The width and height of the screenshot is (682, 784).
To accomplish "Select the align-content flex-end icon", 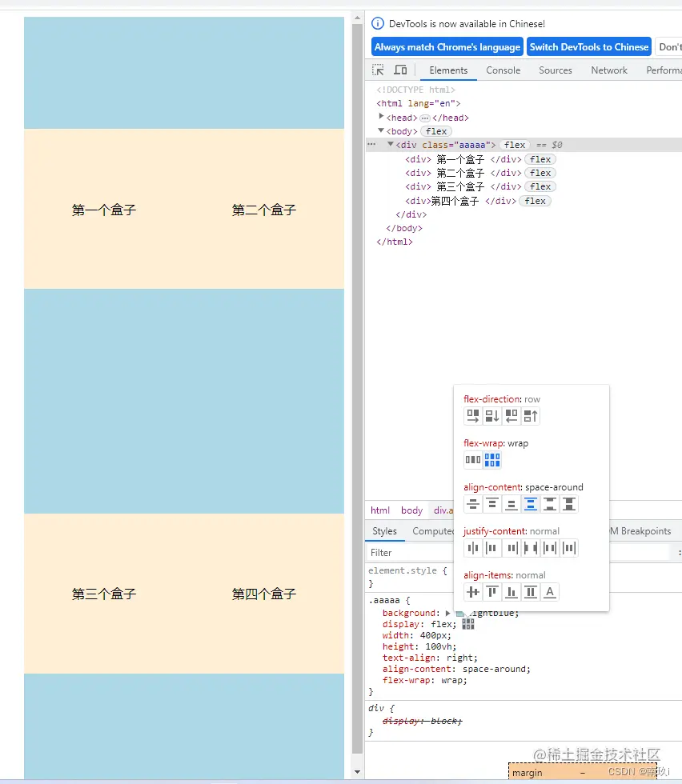I will [511, 504].
